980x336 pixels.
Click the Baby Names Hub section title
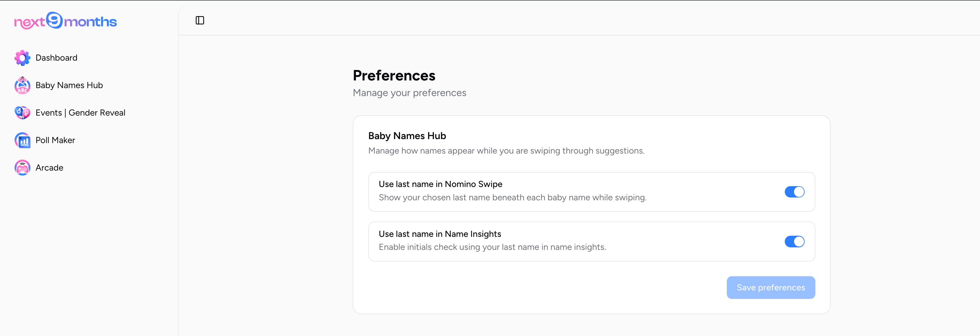pyautogui.click(x=407, y=136)
